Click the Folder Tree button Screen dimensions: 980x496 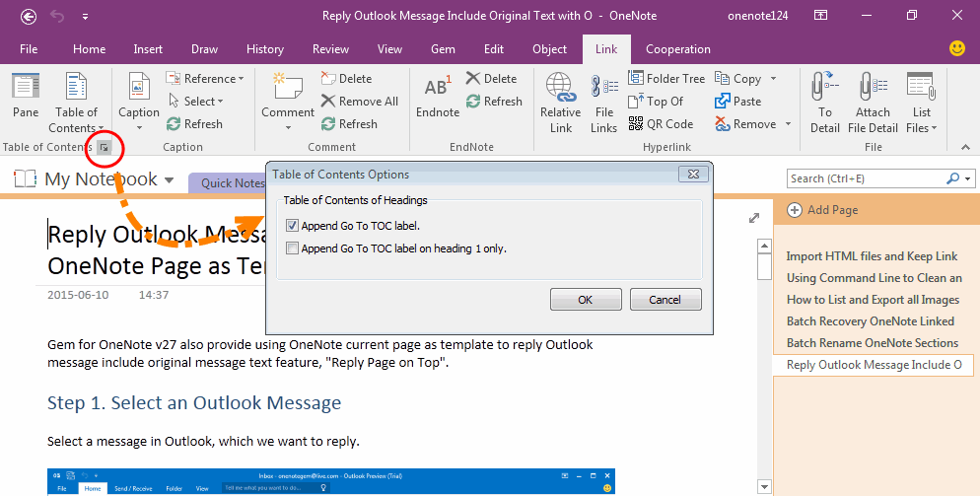[x=666, y=78]
